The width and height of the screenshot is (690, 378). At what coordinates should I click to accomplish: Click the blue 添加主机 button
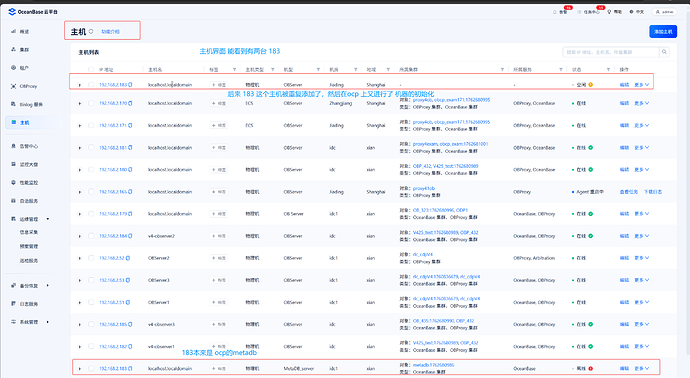pyautogui.click(x=663, y=32)
